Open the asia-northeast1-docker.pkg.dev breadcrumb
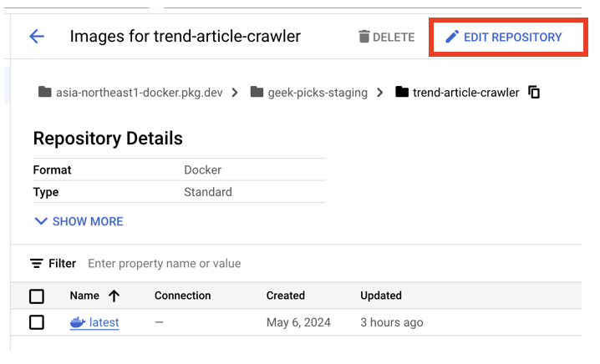600x364 pixels. point(139,93)
